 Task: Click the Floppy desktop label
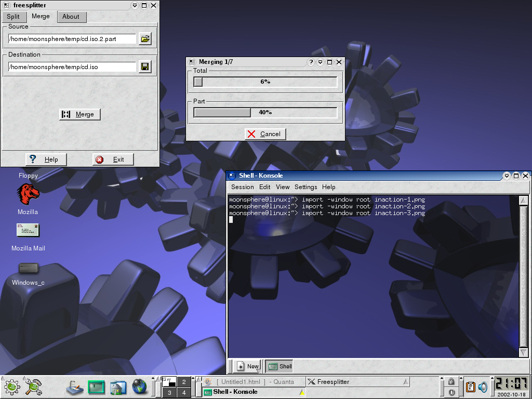[x=28, y=176]
